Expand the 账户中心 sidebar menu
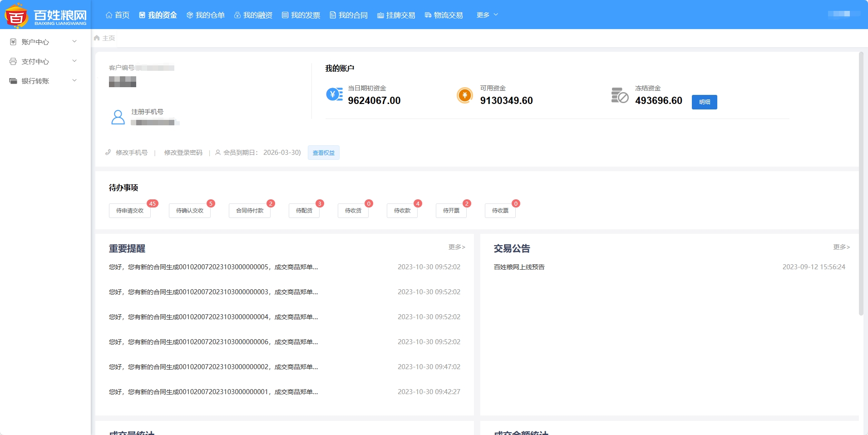The image size is (868, 435). [74, 42]
